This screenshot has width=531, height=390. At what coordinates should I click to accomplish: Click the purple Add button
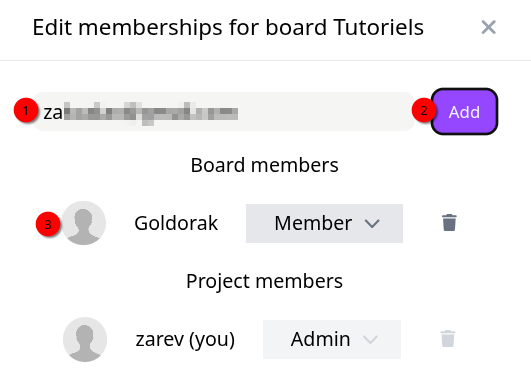click(464, 111)
